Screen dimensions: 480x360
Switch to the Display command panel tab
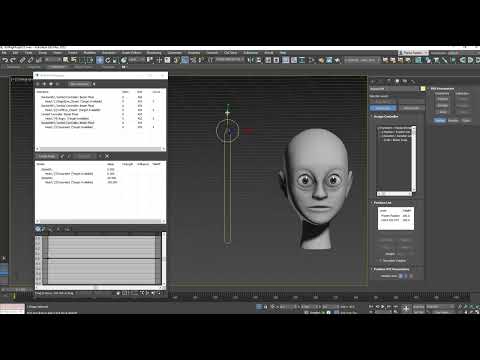(x=405, y=81)
